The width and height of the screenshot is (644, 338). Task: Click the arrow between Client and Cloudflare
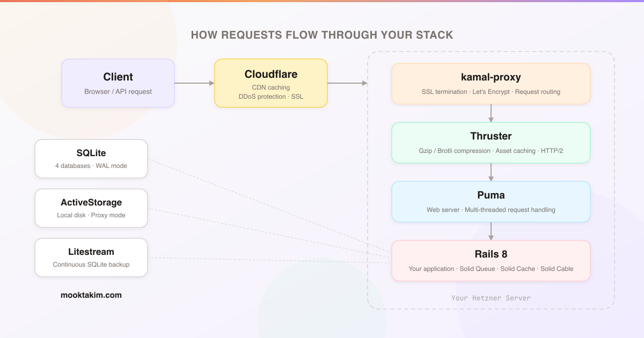point(194,83)
